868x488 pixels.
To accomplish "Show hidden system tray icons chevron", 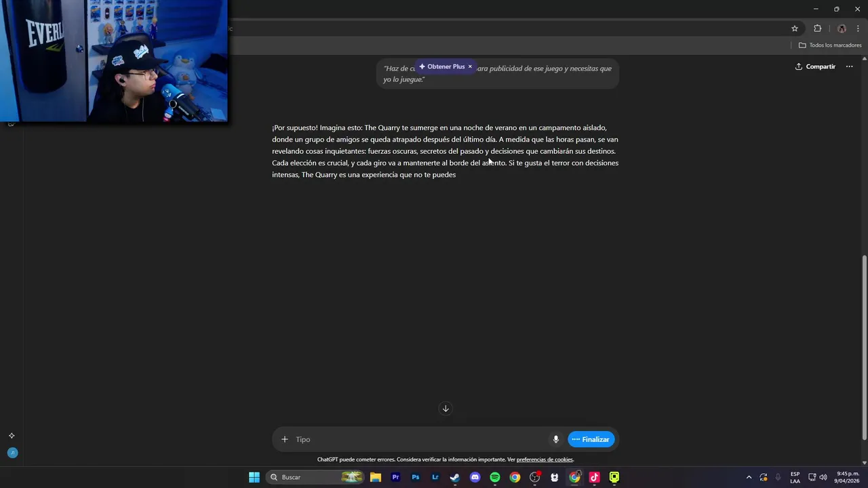I will pos(749,477).
